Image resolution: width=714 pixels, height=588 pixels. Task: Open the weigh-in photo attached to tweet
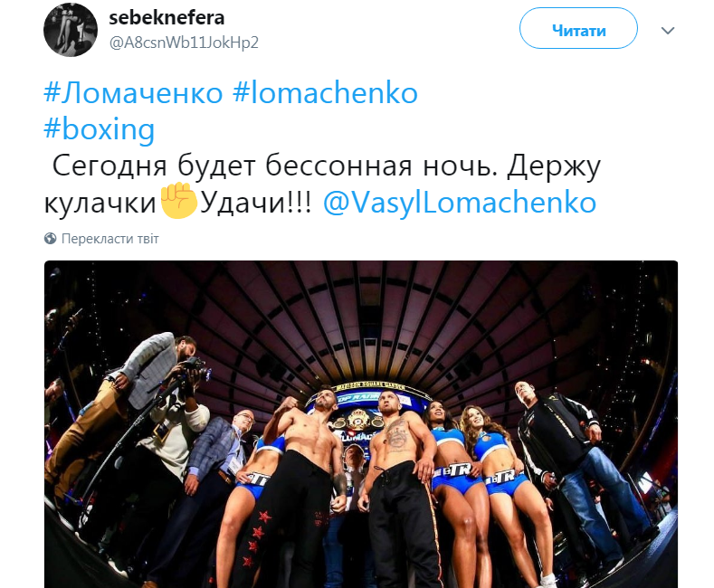pos(361,424)
